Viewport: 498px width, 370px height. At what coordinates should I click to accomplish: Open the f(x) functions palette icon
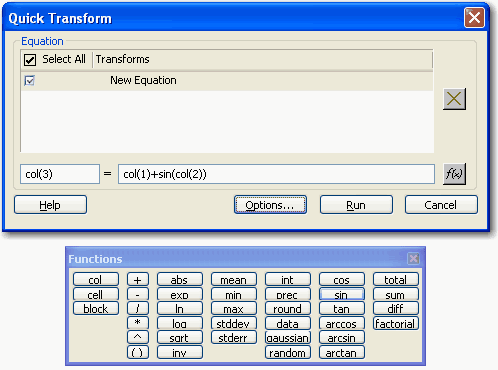pyautogui.click(x=454, y=174)
